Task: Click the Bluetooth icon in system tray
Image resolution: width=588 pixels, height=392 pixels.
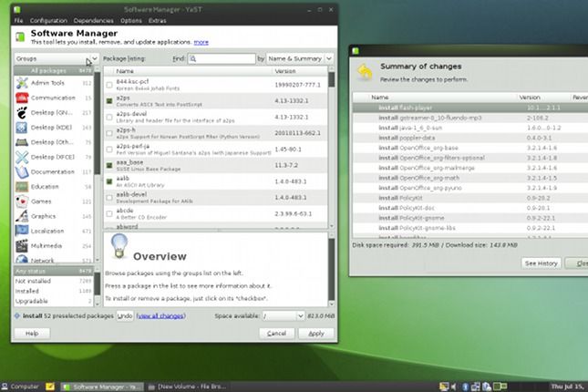Action: [x=465, y=387]
